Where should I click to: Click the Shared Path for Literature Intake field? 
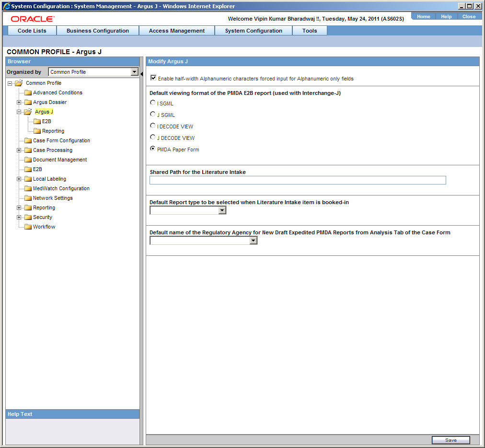pyautogui.click(x=298, y=180)
